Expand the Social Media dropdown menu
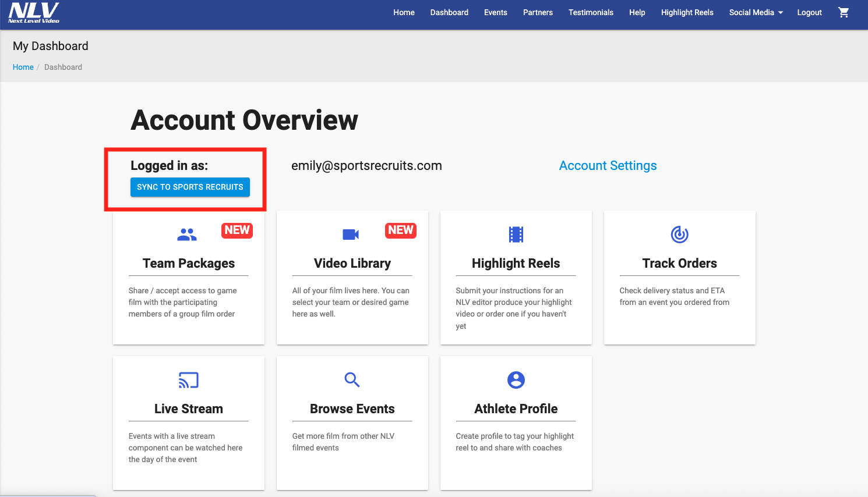Image resolution: width=868 pixels, height=497 pixels. pyautogui.click(x=756, y=12)
